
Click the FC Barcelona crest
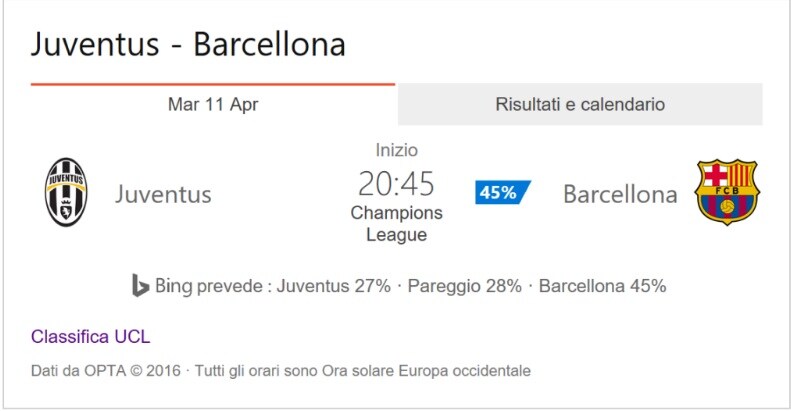pyautogui.click(x=727, y=192)
